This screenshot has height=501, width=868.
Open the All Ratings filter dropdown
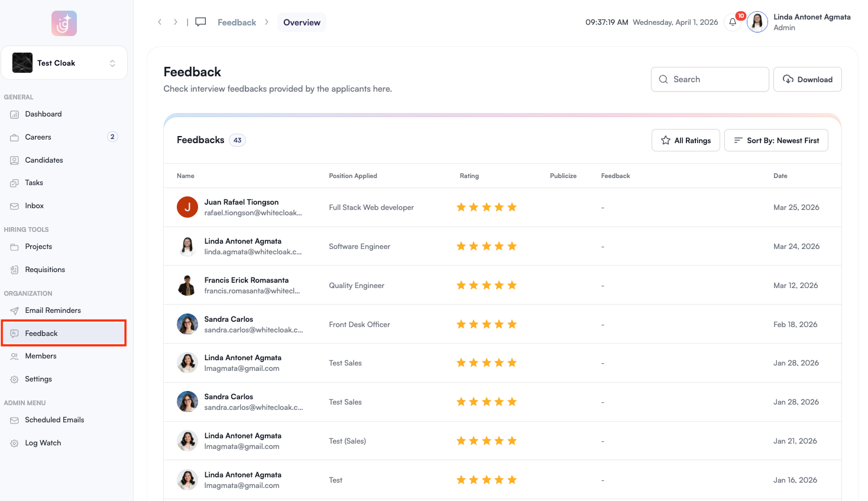pos(685,141)
